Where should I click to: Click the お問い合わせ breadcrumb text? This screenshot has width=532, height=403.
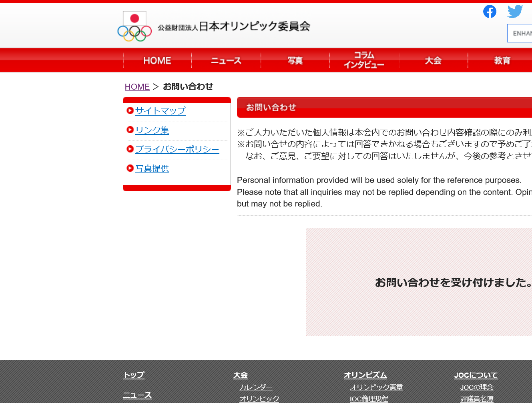pyautogui.click(x=188, y=86)
